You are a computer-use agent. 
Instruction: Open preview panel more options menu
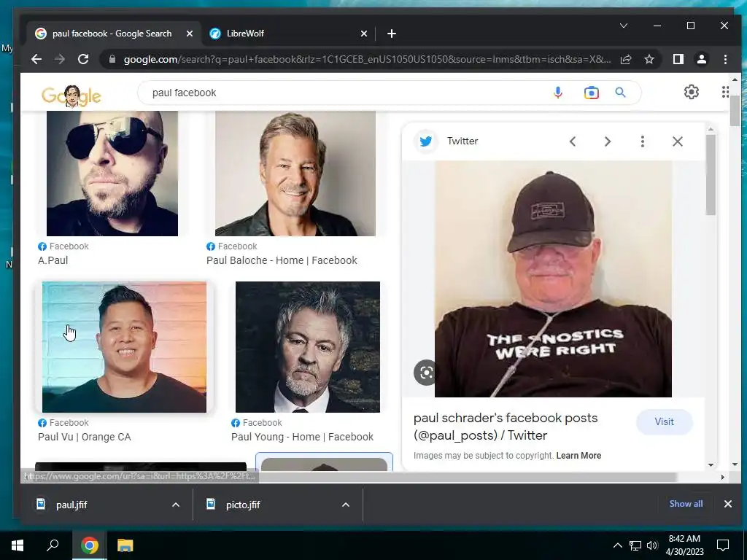pos(642,141)
